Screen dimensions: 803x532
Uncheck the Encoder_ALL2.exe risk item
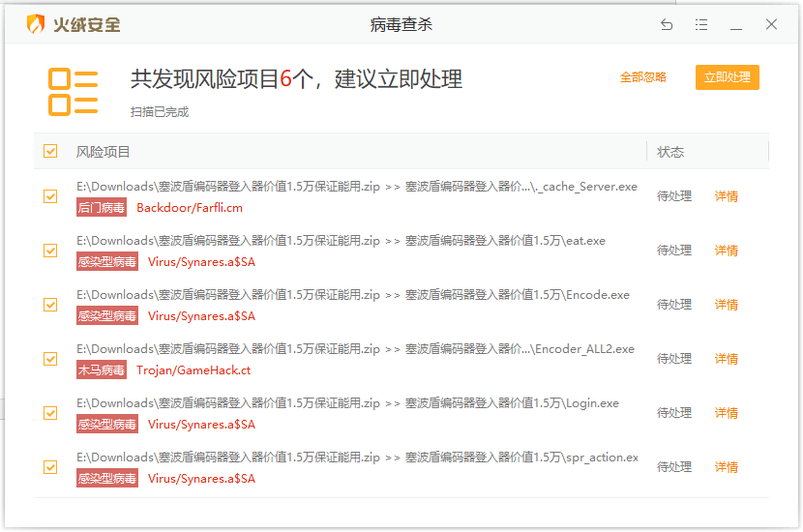click(50, 359)
